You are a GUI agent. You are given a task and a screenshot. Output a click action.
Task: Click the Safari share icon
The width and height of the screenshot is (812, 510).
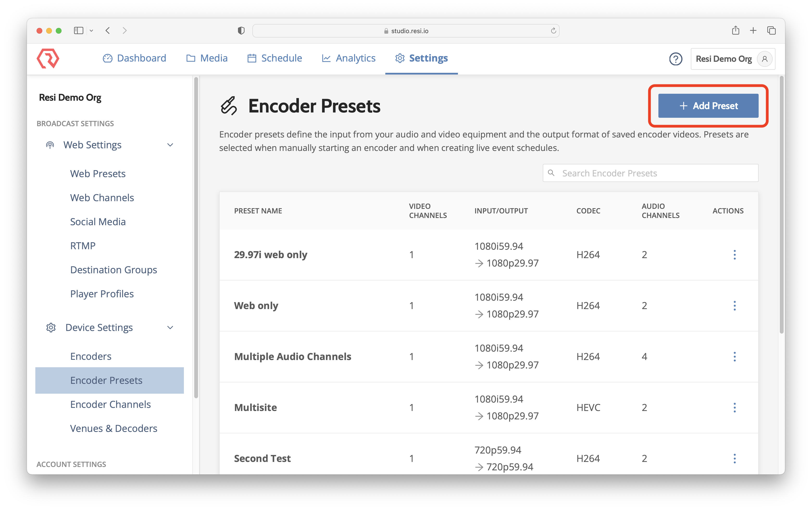(736, 31)
